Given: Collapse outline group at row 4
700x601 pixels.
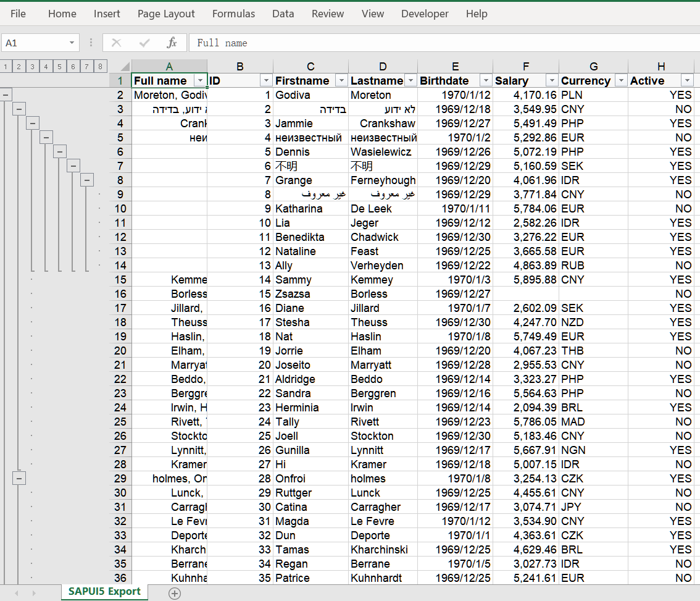Looking at the screenshot, I should click(x=33, y=124).
